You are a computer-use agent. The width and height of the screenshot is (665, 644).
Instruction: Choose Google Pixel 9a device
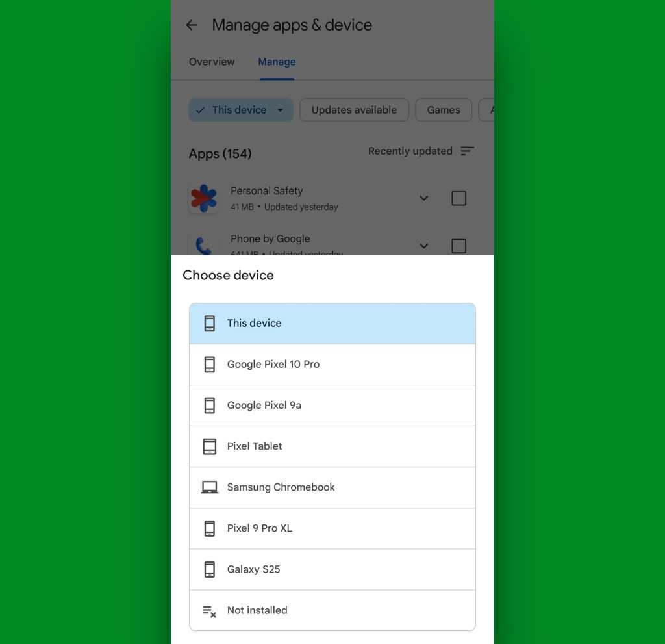[332, 406]
